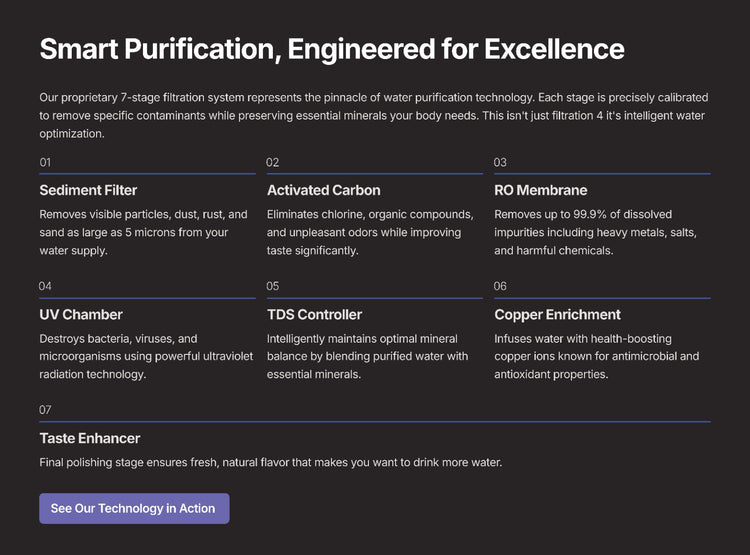Click the Copper Enrichment heading

[x=557, y=314]
